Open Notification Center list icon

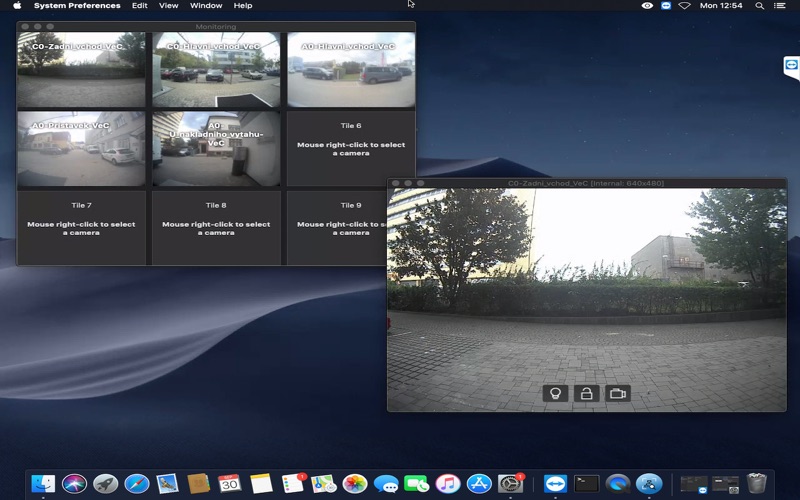click(x=779, y=6)
